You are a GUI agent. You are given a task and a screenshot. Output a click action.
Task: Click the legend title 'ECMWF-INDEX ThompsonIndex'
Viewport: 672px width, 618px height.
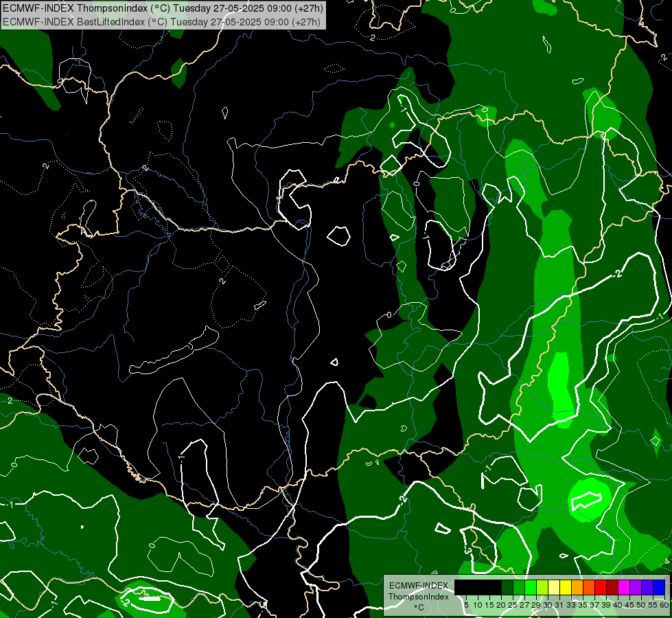coord(419,591)
